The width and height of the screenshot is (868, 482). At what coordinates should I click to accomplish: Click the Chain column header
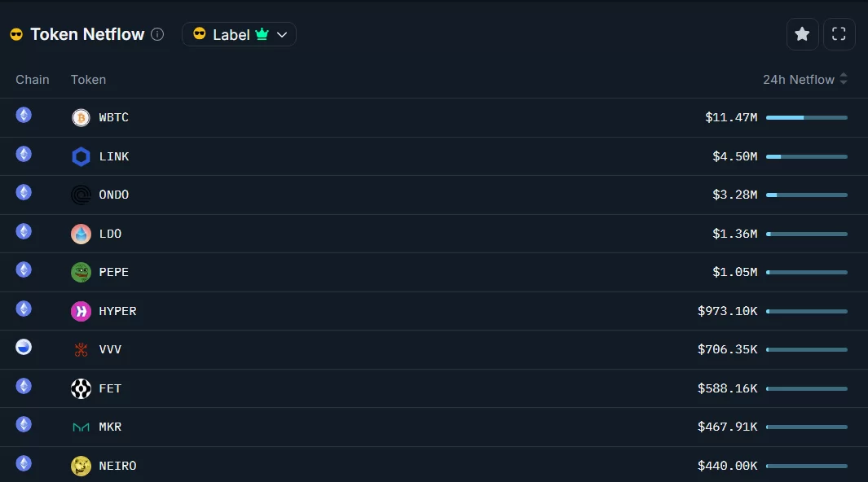click(33, 80)
